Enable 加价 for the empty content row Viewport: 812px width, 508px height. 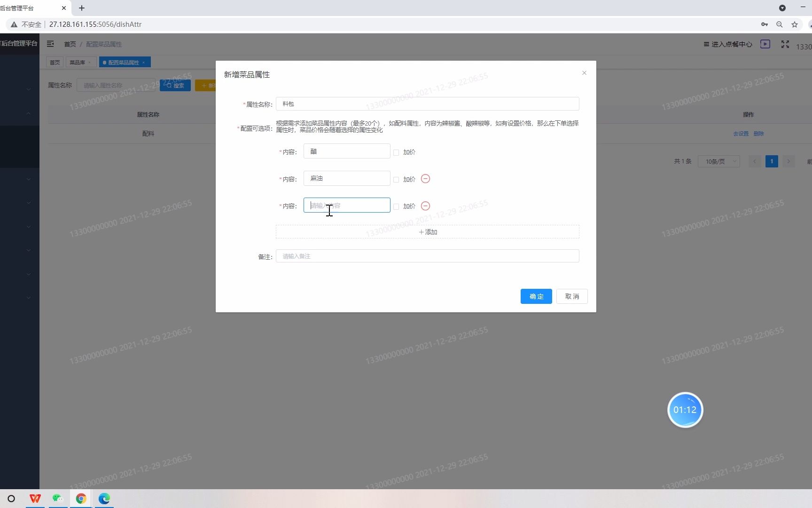(x=396, y=206)
